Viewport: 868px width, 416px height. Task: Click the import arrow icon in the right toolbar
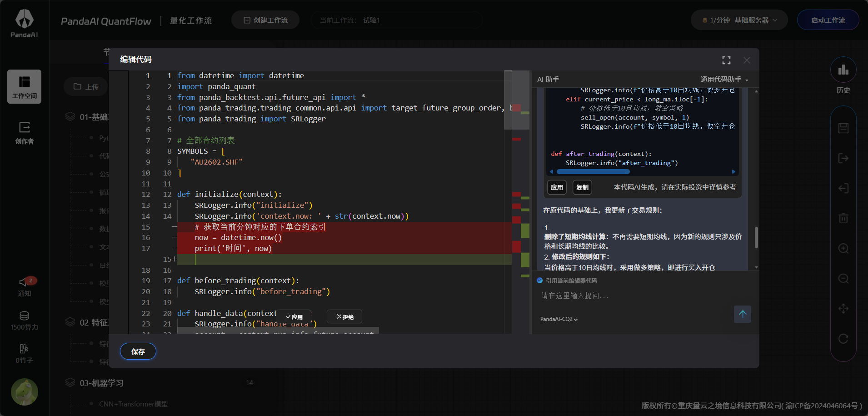click(843, 188)
